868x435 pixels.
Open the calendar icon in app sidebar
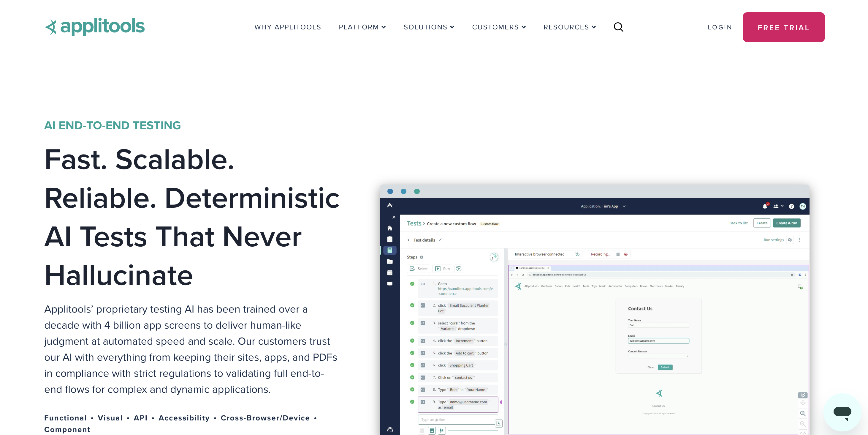click(389, 273)
